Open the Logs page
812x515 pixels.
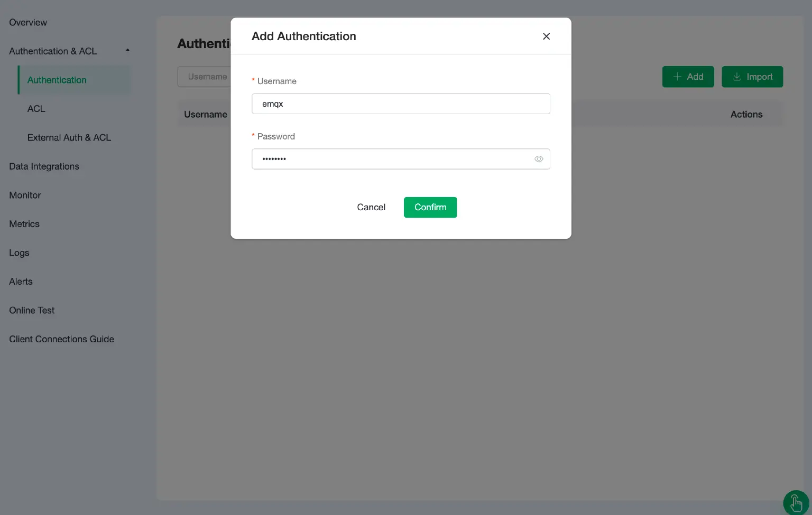pos(19,252)
